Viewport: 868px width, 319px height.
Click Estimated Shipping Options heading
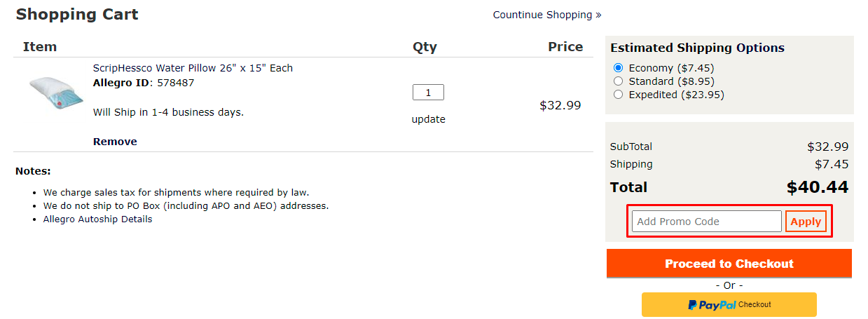[x=697, y=48]
